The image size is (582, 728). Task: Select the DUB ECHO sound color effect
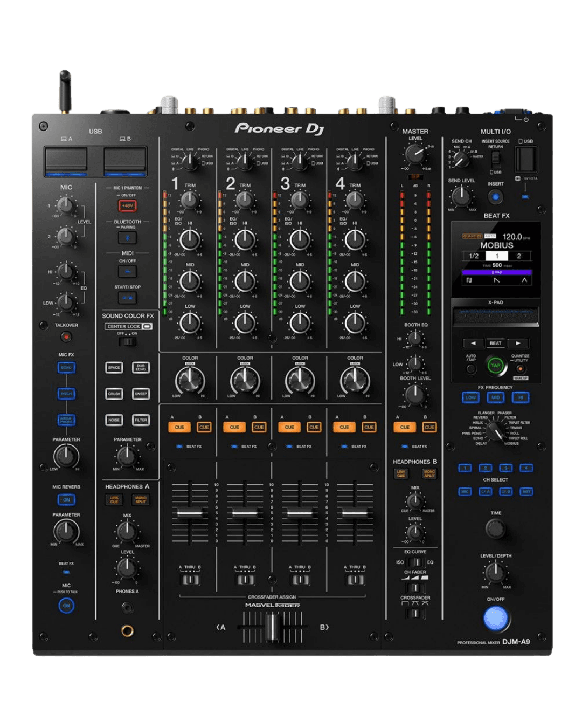[x=141, y=367]
